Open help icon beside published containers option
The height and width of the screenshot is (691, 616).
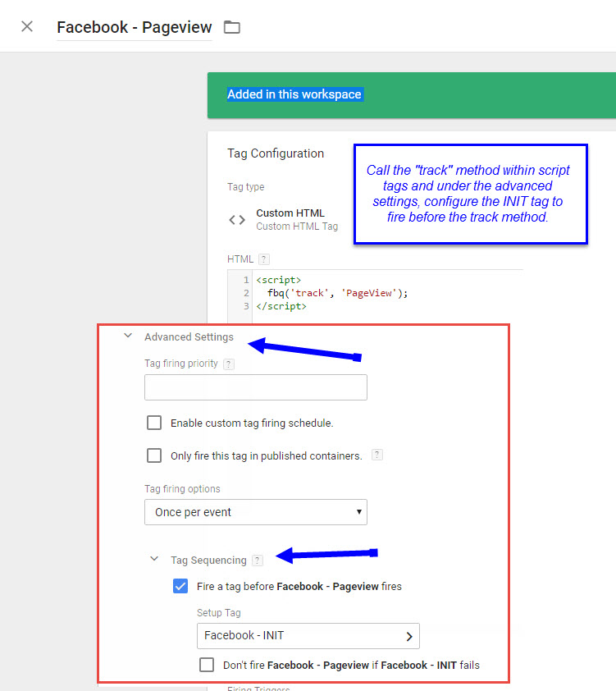pos(377,455)
